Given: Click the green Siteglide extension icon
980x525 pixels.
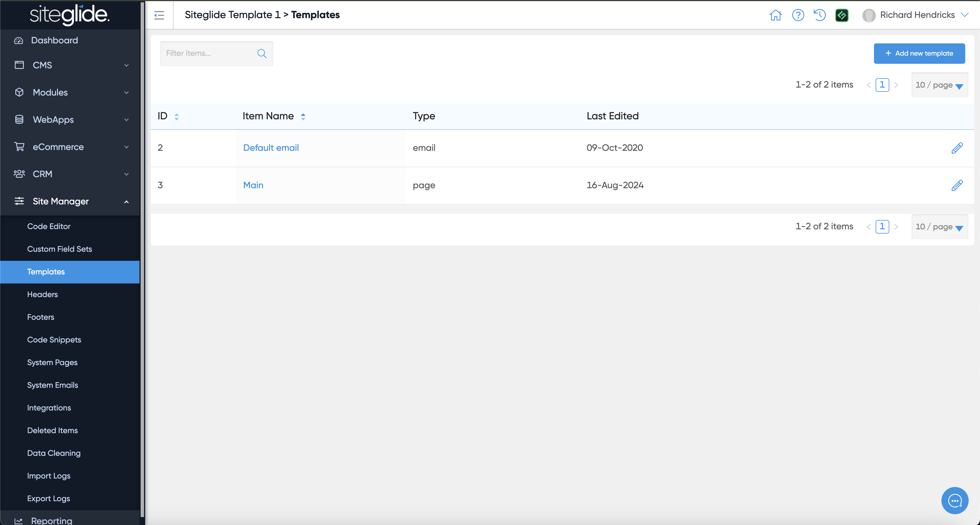Looking at the screenshot, I should click(842, 15).
